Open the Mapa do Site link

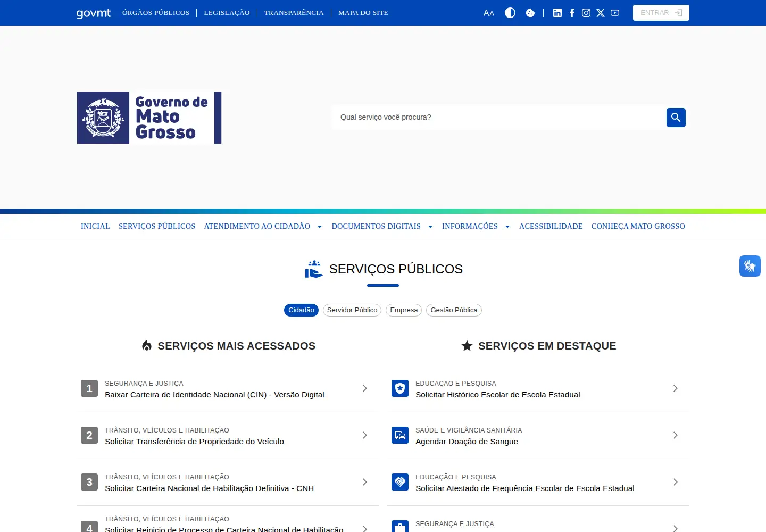363,13
